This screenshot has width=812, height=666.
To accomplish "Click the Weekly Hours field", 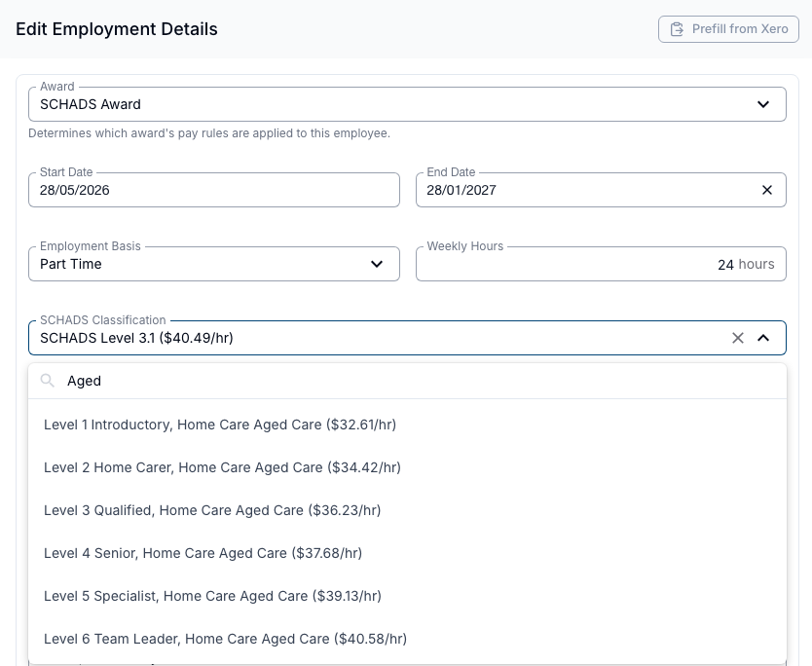I will click(601, 264).
